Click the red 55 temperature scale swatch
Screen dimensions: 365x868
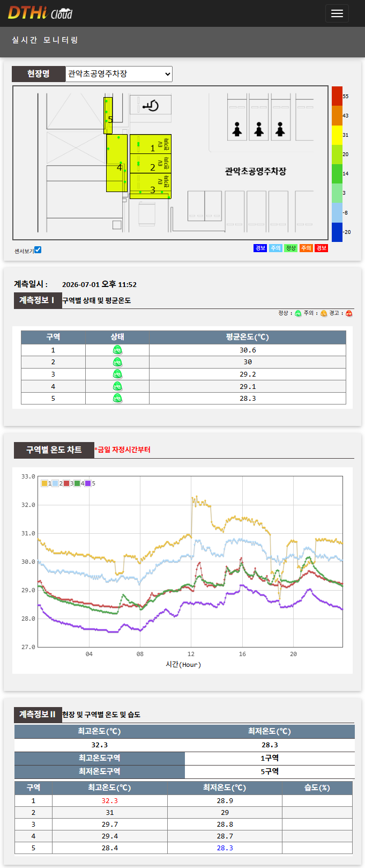pos(337,96)
